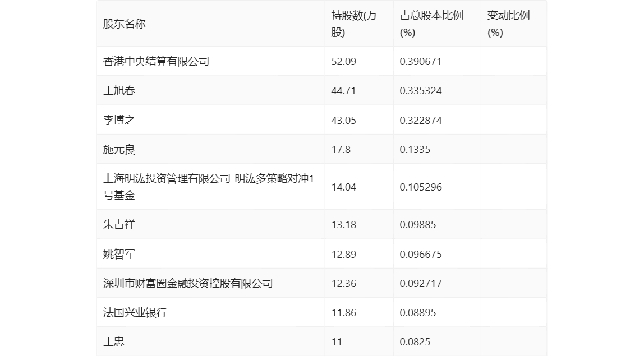Click ratio value 0.08895
Viewport: 644px width, 356px height.
[418, 313]
